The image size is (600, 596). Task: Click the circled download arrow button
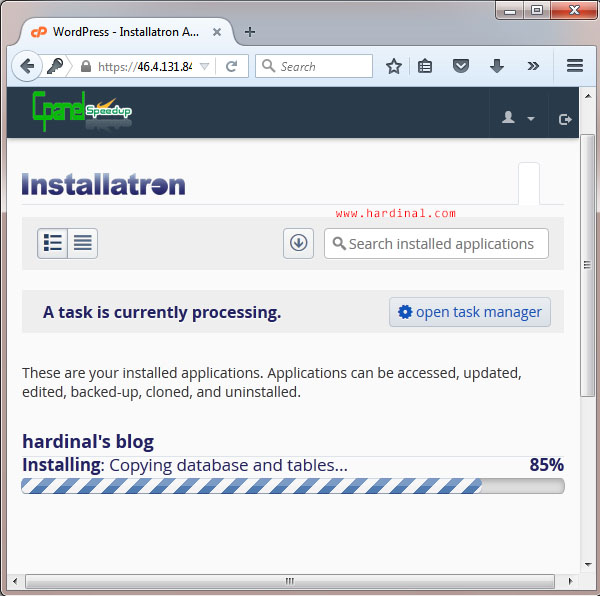pos(298,243)
